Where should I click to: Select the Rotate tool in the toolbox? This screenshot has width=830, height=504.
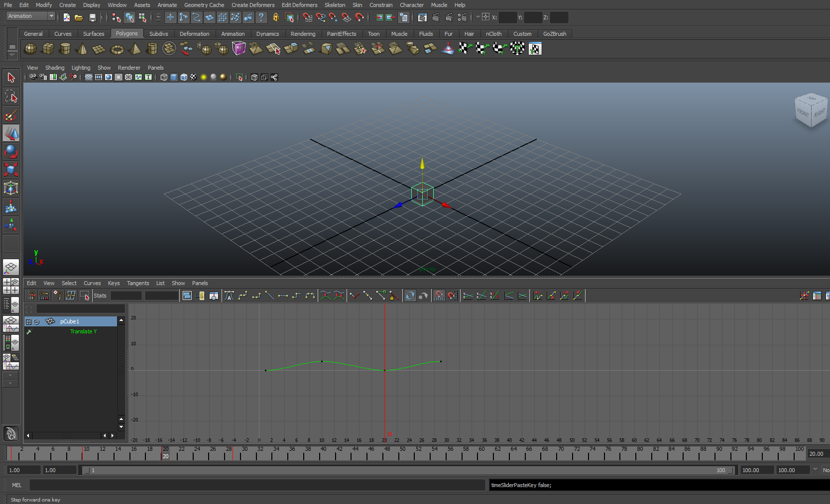click(11, 151)
